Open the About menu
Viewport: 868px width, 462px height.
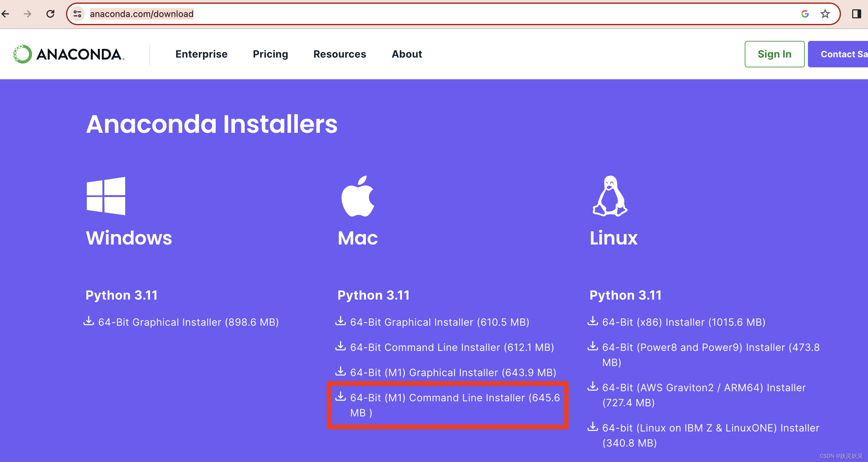point(406,54)
